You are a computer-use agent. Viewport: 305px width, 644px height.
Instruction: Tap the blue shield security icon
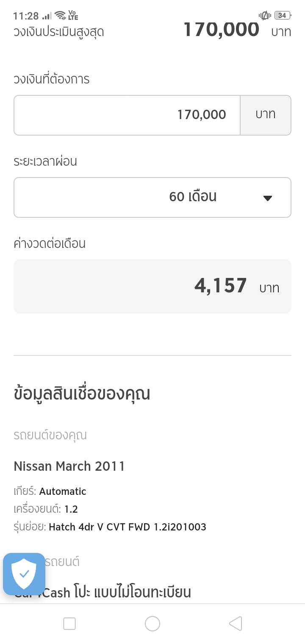coord(24,574)
